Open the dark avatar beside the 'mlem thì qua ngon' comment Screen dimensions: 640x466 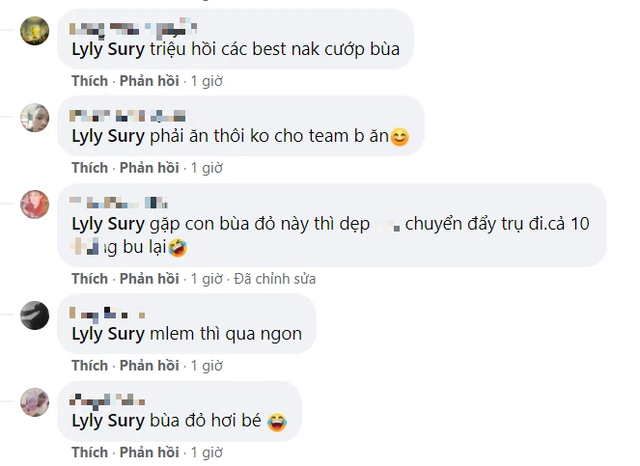[x=35, y=315]
